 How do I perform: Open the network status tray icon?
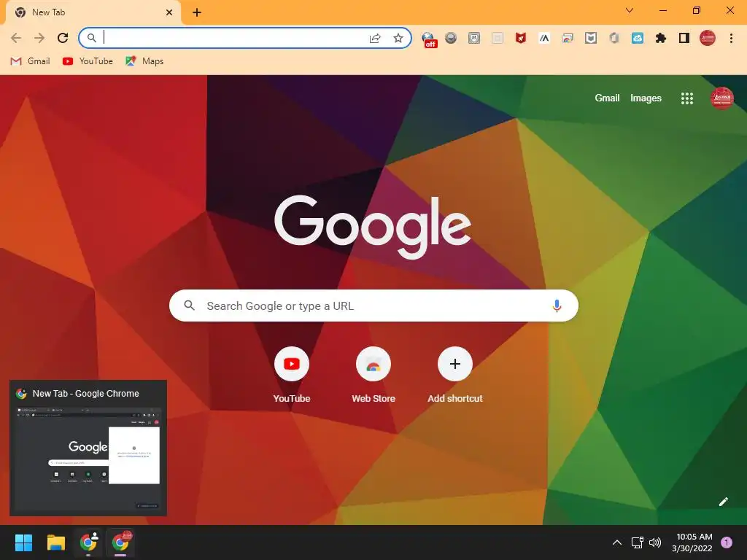(x=637, y=542)
